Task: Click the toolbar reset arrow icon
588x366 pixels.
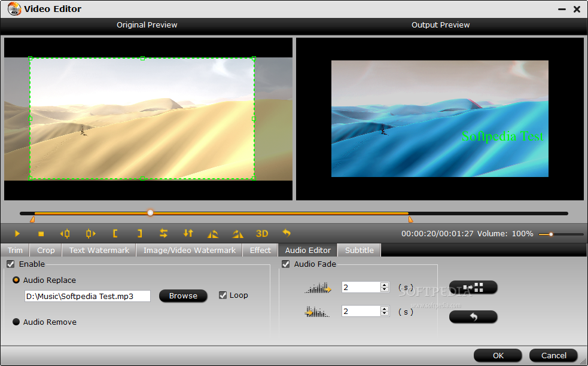Action: [x=287, y=233]
